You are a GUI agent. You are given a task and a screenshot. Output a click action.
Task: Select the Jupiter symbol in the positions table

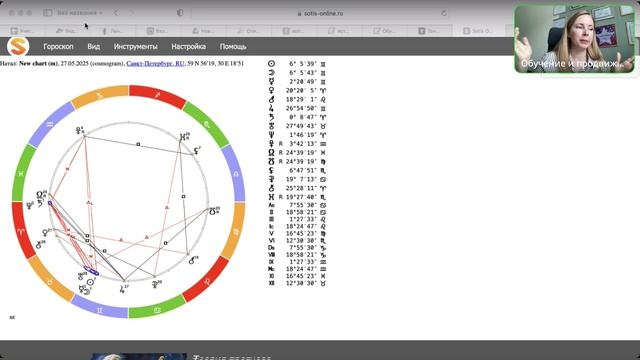pos(271,108)
